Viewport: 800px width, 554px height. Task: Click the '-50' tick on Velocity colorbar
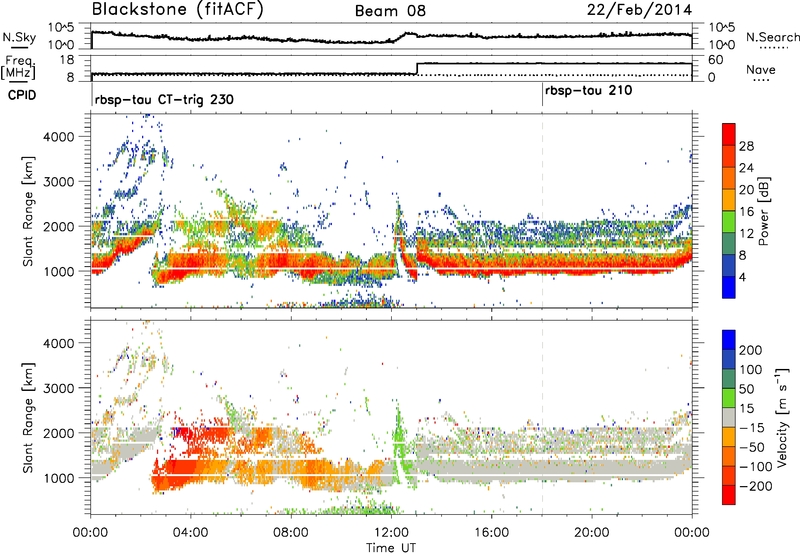click(x=752, y=447)
